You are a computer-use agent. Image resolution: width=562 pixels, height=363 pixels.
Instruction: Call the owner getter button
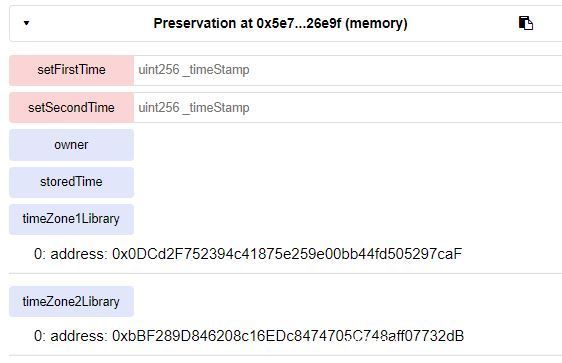pos(71,145)
